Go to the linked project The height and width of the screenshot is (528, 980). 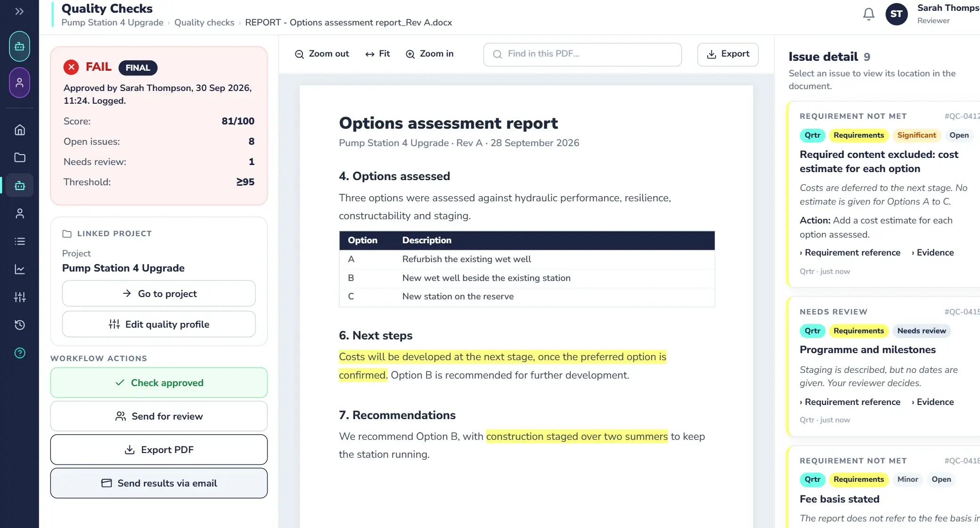(159, 294)
